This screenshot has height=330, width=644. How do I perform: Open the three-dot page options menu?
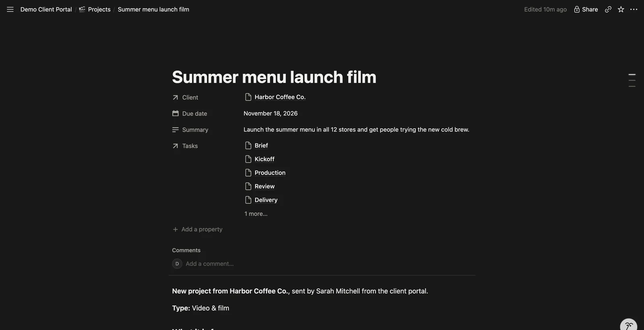coord(634,9)
